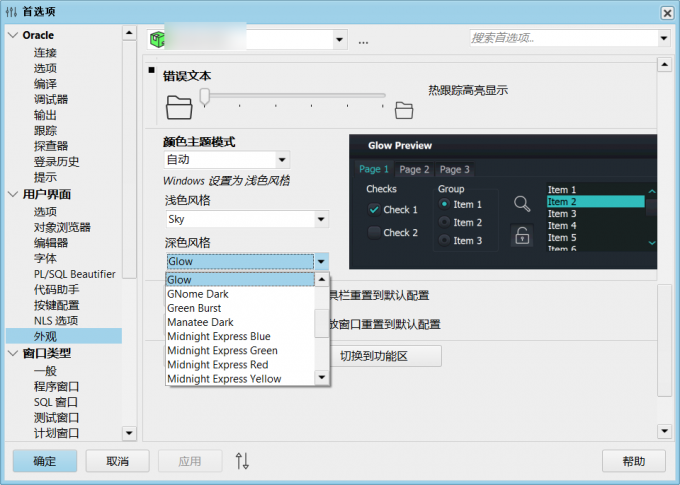680x485 pixels.
Task: Open 登录历史 preferences page
Action: (x=56, y=162)
